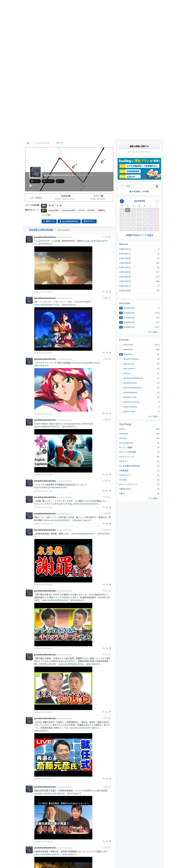Image resolution: width=186 pixels, height=868 pixels.
Task: Select OR検索 radio button
Action: [141, 191]
